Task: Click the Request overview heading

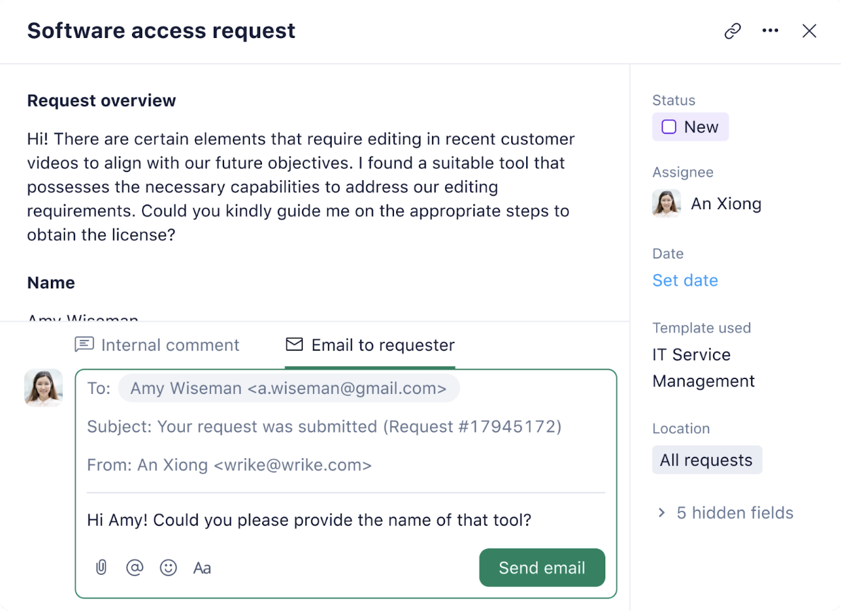Action: click(102, 101)
